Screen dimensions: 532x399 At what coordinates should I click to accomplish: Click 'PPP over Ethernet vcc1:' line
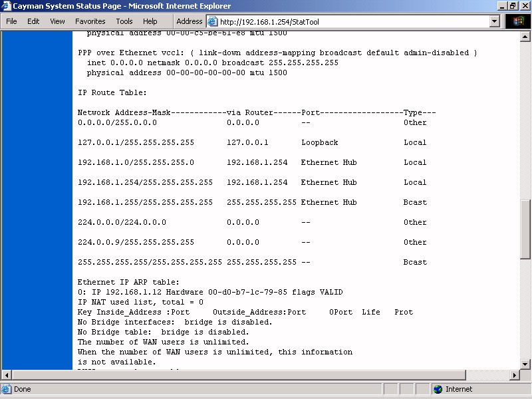(277, 53)
